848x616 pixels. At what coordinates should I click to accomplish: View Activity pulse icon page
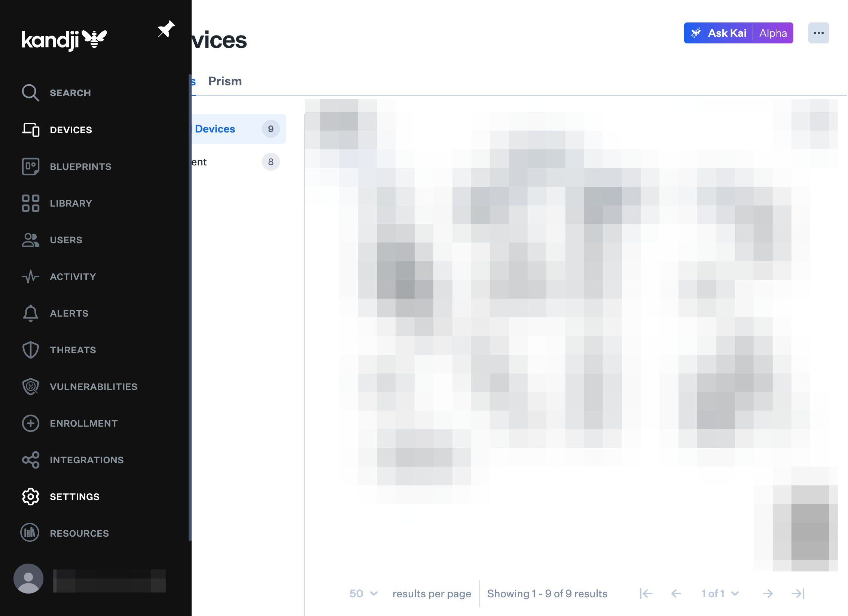pyautogui.click(x=30, y=277)
